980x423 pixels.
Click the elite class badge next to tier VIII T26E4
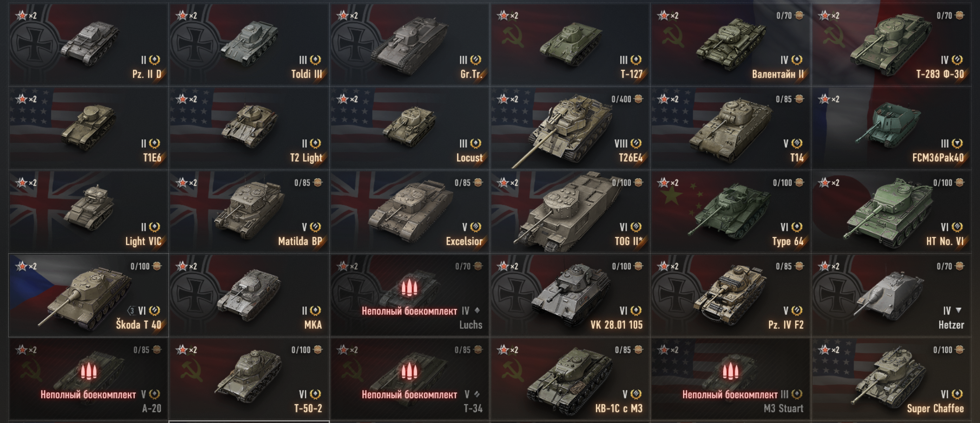click(x=636, y=143)
